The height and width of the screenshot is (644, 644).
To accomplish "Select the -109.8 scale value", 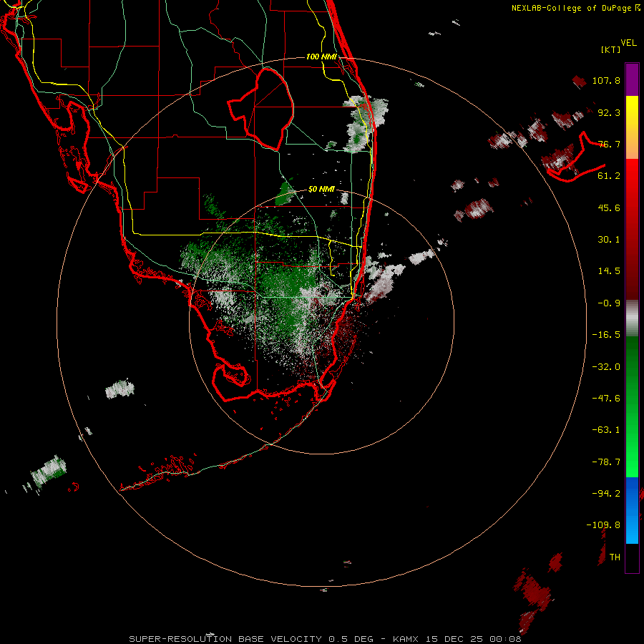I will (x=603, y=525).
